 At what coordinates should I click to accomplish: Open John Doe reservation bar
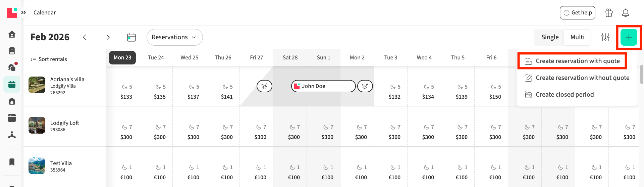pos(323,86)
